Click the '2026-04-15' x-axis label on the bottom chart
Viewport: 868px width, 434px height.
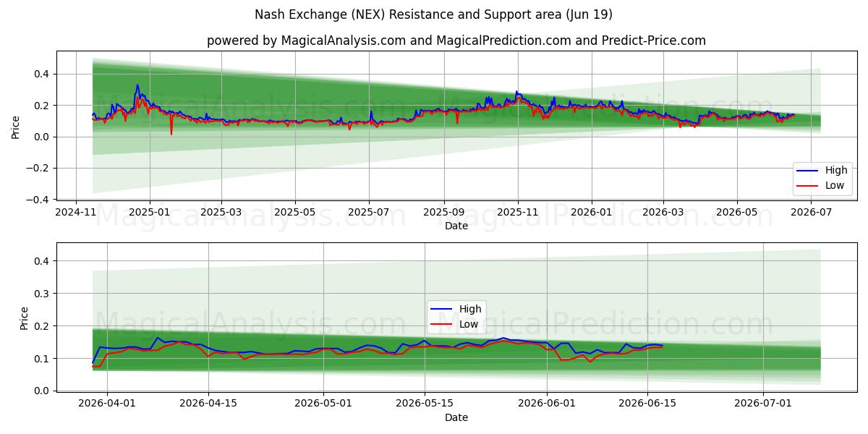(x=208, y=404)
